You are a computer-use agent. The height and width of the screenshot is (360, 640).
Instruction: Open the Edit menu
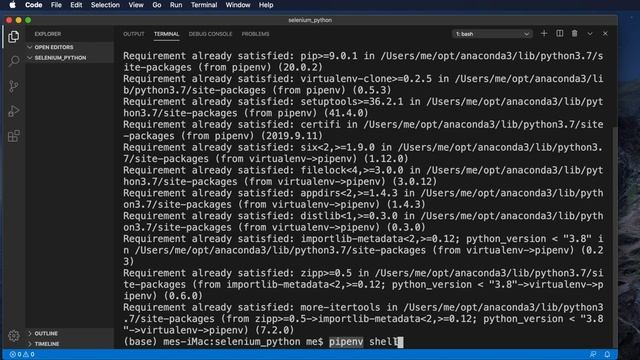click(x=76, y=5)
